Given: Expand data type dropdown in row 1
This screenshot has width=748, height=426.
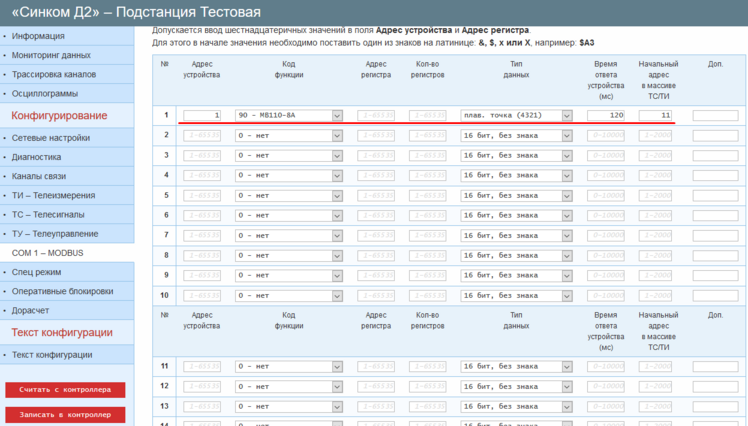Looking at the screenshot, I should pos(516,115).
